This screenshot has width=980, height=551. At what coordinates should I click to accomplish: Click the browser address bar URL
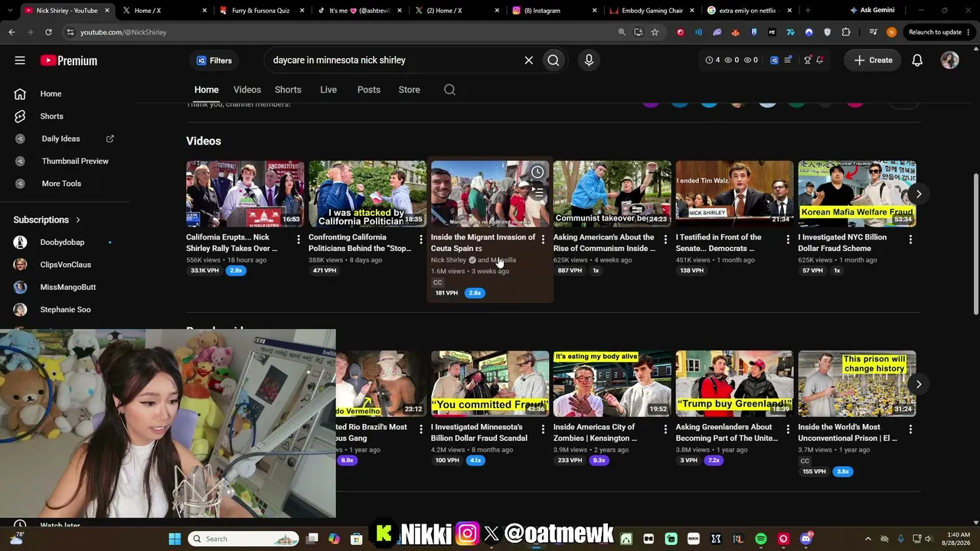tap(123, 32)
